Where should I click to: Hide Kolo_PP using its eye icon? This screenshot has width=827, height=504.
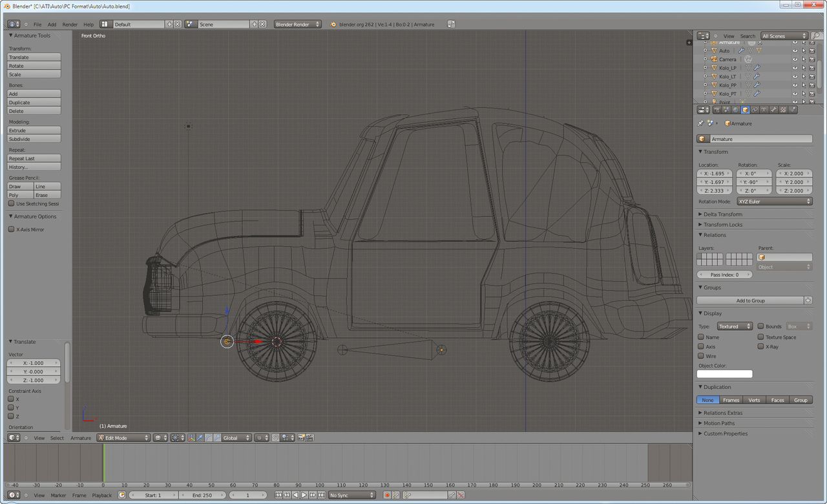pos(795,85)
